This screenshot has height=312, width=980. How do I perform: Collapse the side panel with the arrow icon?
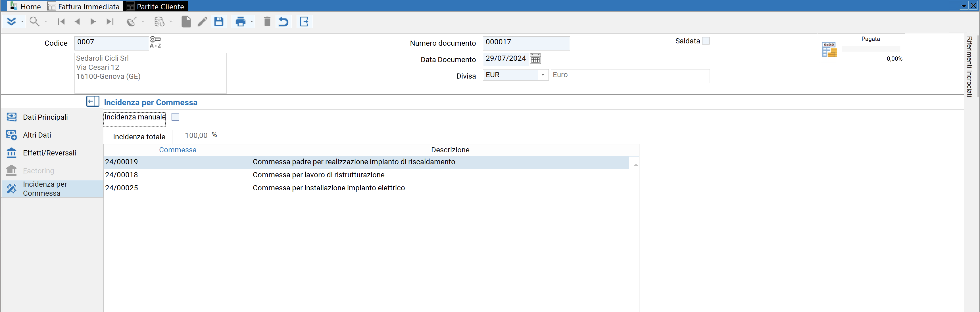click(x=92, y=102)
